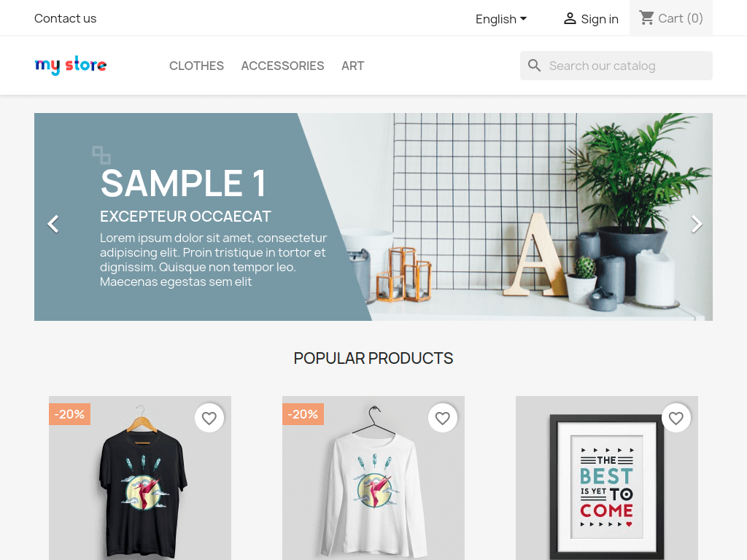Click the Sign in link text
Screen dimensions: 747x560
(600, 19)
